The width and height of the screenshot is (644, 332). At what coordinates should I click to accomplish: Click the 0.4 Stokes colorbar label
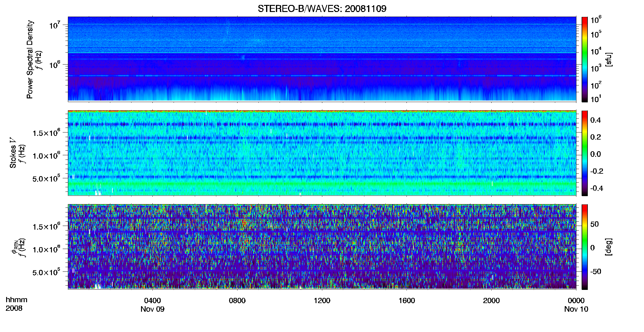coord(595,120)
